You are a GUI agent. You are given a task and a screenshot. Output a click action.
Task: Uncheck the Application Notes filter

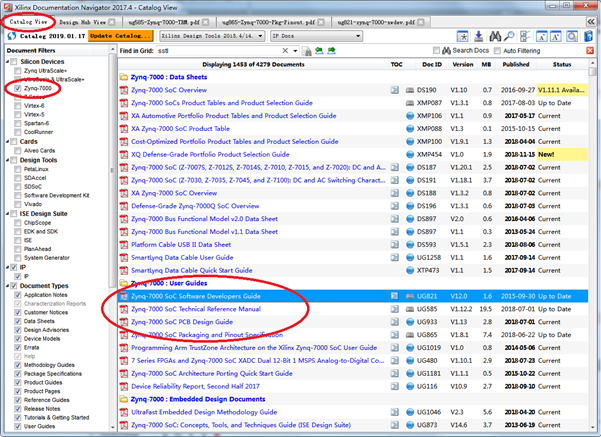point(19,295)
